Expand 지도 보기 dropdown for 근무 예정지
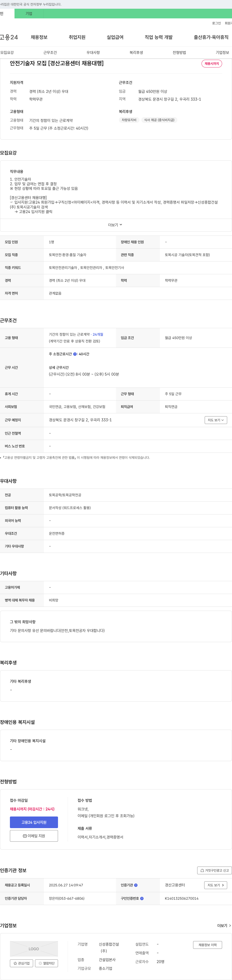The height and width of the screenshot is (980, 232). (x=216, y=420)
